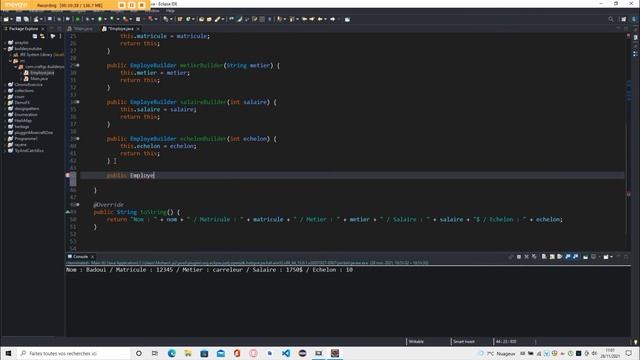Screen dimensions: 640x360
Task: Click the pause button on the recording overlay
Action: [131, 5]
